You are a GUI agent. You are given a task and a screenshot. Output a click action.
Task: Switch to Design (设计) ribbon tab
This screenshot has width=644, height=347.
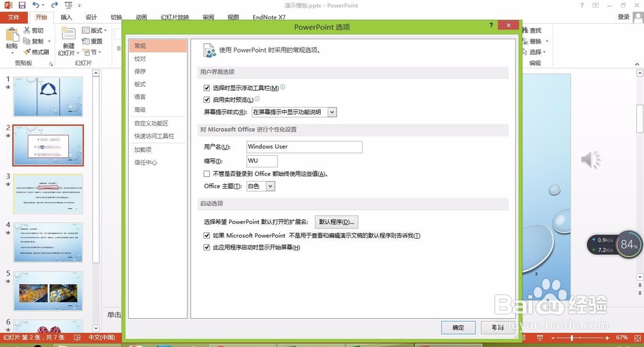coord(91,17)
